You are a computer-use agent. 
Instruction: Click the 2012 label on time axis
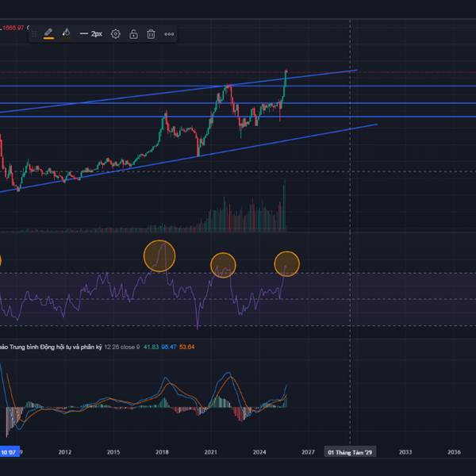(x=65, y=452)
